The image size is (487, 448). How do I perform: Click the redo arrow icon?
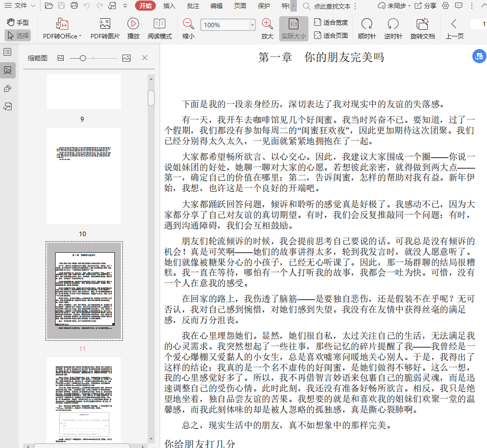(x=100, y=6)
